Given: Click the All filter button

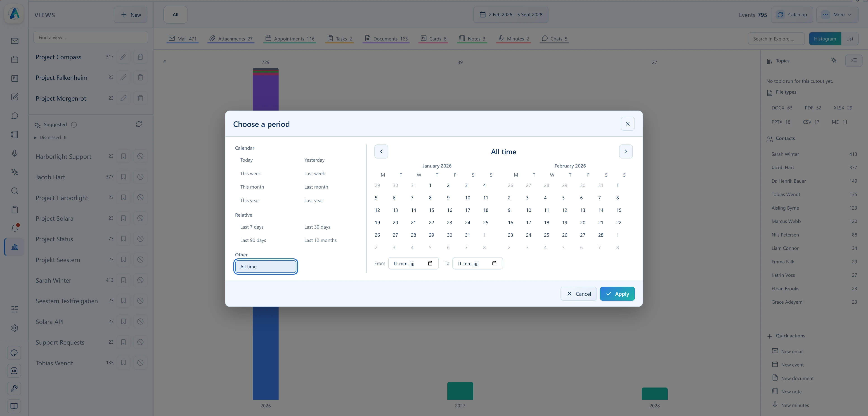Looking at the screenshot, I should [175, 14].
